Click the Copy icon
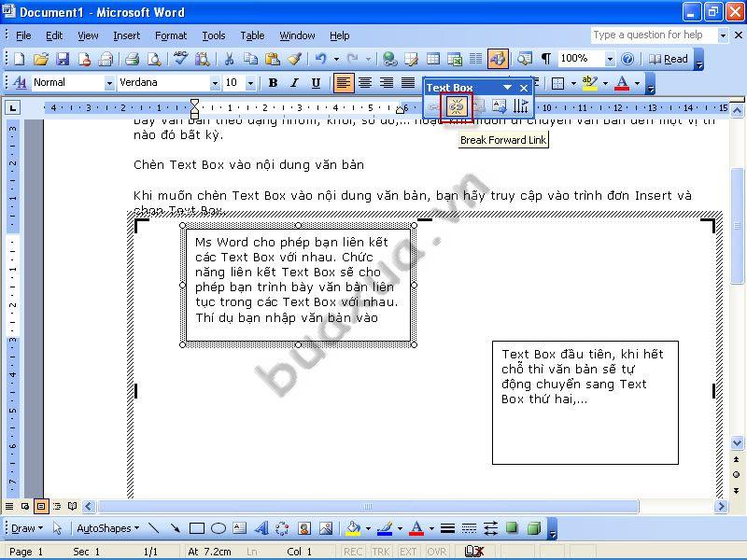 coord(250,59)
